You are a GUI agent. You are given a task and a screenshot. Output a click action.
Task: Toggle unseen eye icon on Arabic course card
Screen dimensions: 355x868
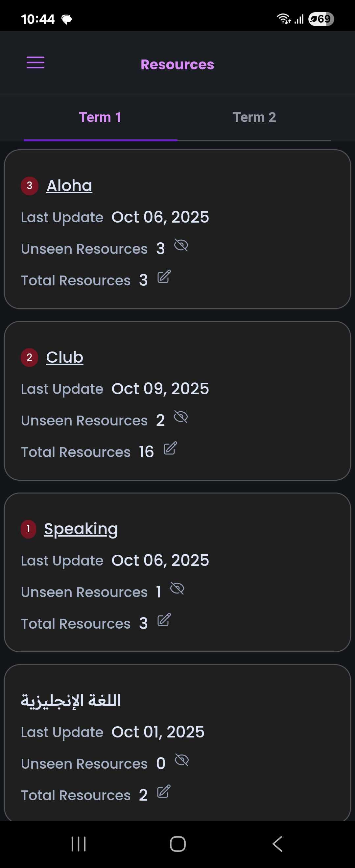[x=182, y=760]
